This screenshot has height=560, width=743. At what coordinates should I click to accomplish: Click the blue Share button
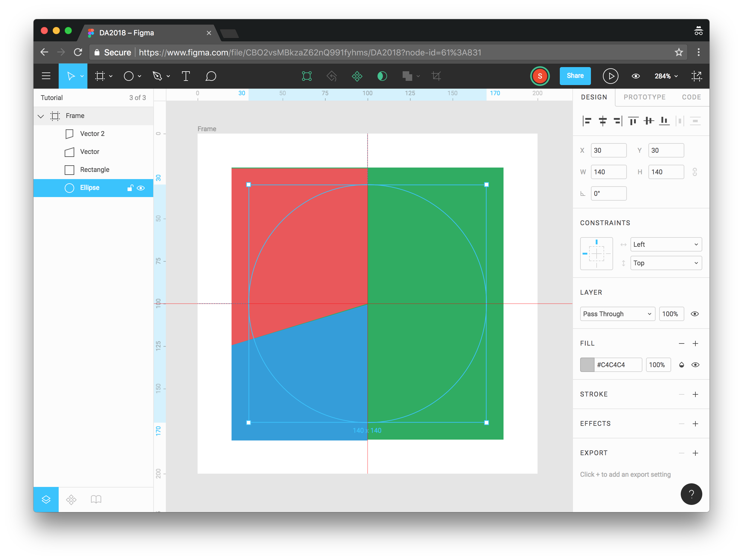click(x=575, y=76)
